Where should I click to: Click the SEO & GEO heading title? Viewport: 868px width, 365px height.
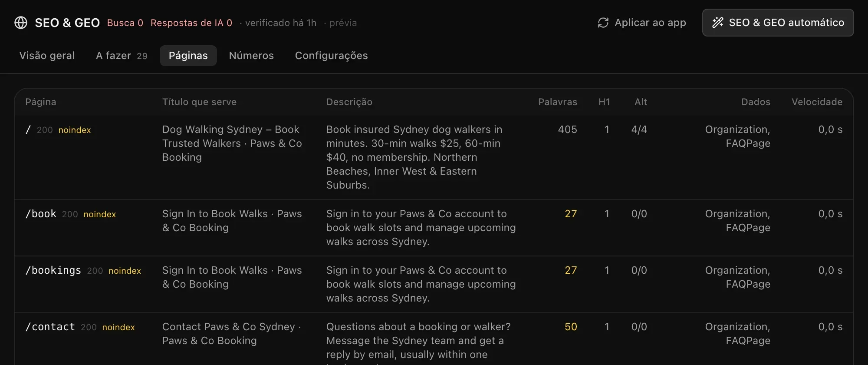[x=67, y=23]
